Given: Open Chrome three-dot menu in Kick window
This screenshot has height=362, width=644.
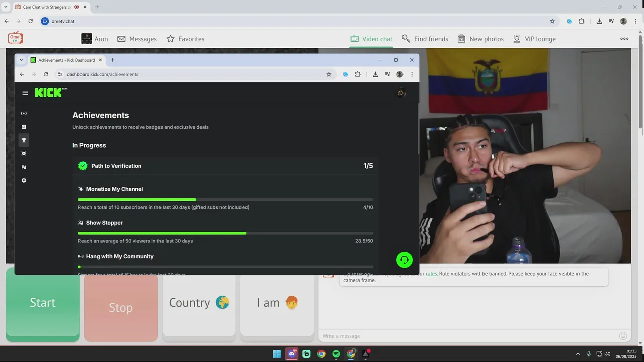Looking at the screenshot, I should click(412, 74).
